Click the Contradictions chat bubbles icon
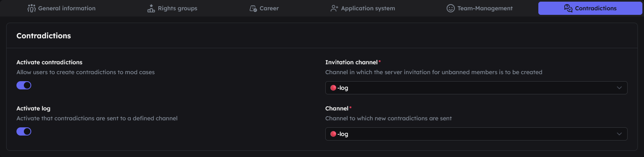 pyautogui.click(x=568, y=8)
